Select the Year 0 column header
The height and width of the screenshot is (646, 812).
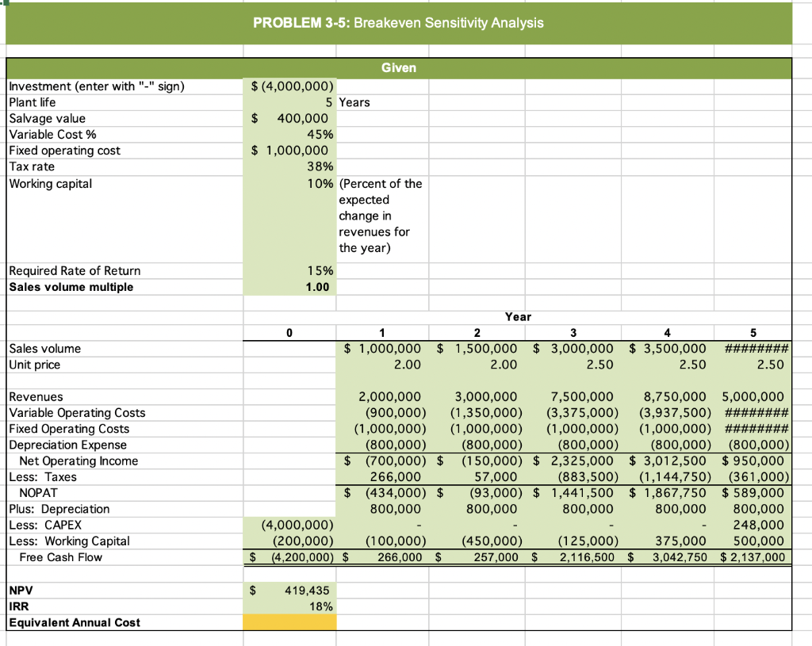click(289, 332)
